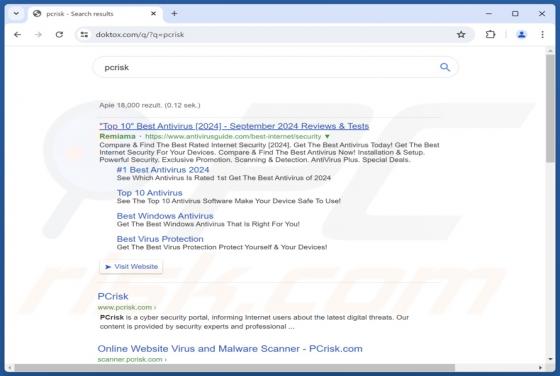This screenshot has width=560, height=376.
Task: Expand the tab search dropdown chevron
Action: pyautogui.click(x=16, y=14)
